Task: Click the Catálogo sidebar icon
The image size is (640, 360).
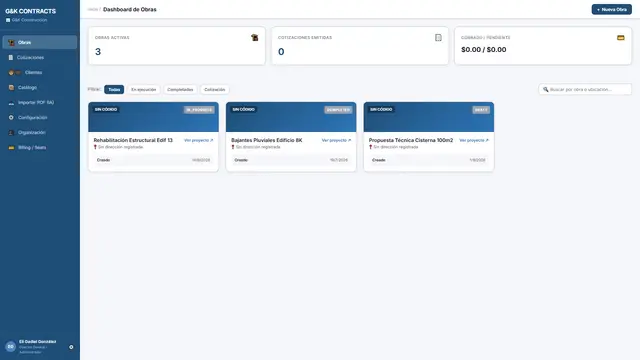Action: pyautogui.click(x=11, y=87)
